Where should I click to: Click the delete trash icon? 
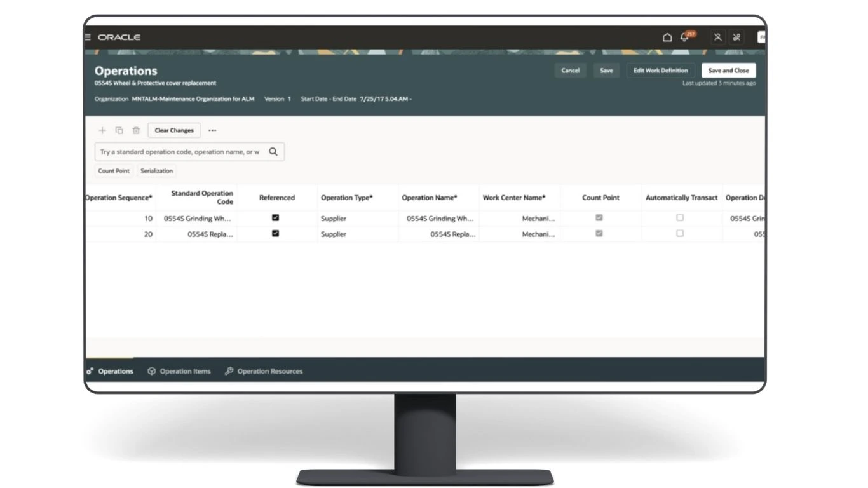(x=136, y=130)
